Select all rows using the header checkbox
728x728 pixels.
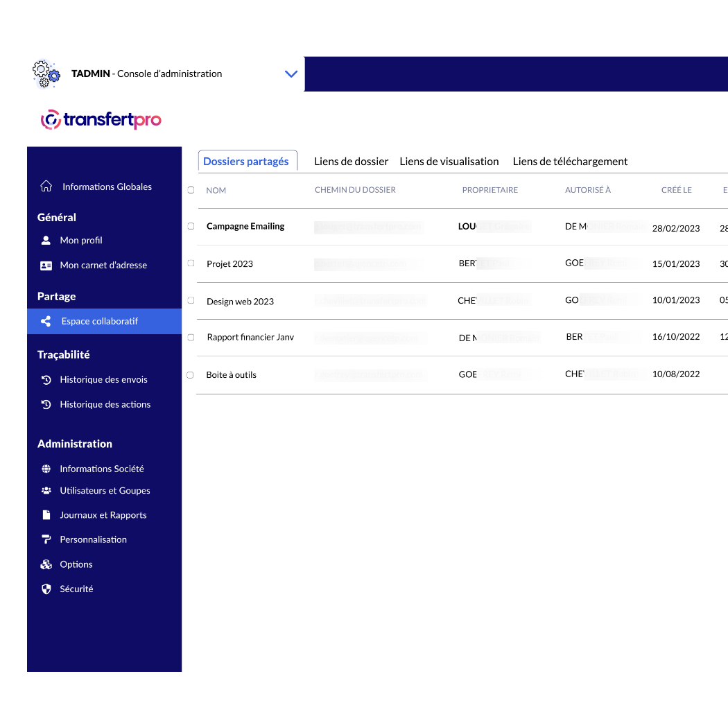coord(191,188)
